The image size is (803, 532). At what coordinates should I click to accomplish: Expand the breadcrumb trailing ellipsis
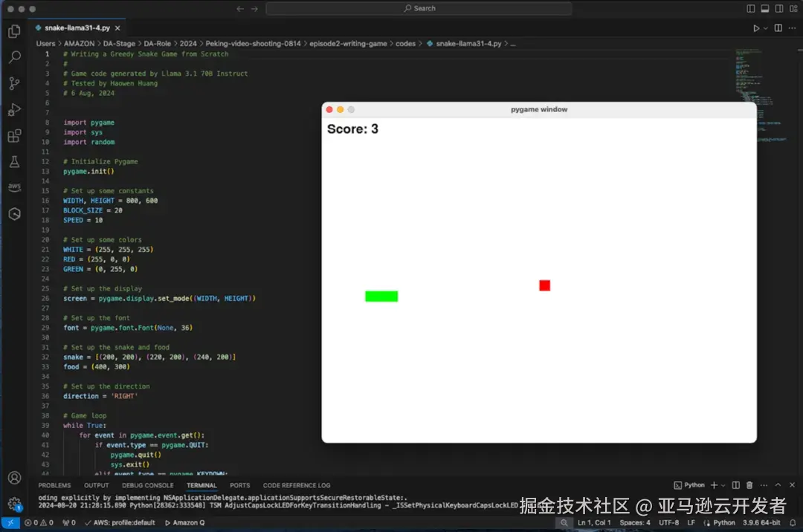click(513, 44)
